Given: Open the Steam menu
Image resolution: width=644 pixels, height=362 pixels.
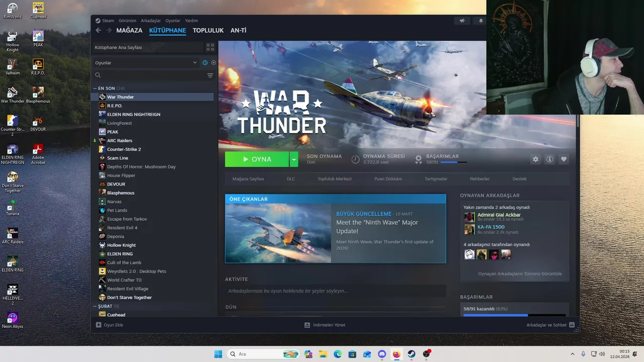Looking at the screenshot, I should pyautogui.click(x=105, y=21).
